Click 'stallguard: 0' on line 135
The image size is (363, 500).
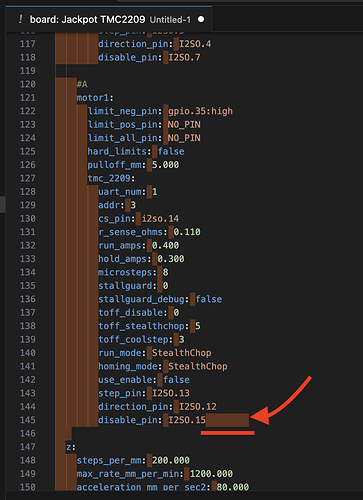[x=133, y=286]
